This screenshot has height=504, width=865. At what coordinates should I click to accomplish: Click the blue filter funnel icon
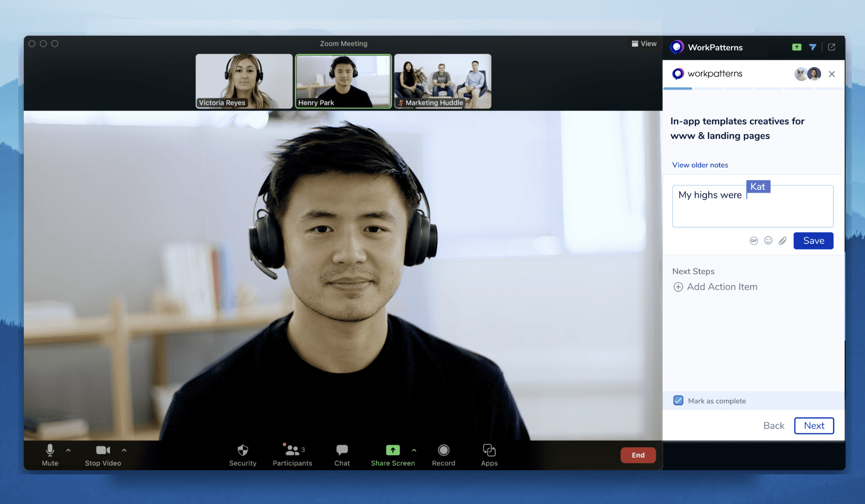click(813, 47)
